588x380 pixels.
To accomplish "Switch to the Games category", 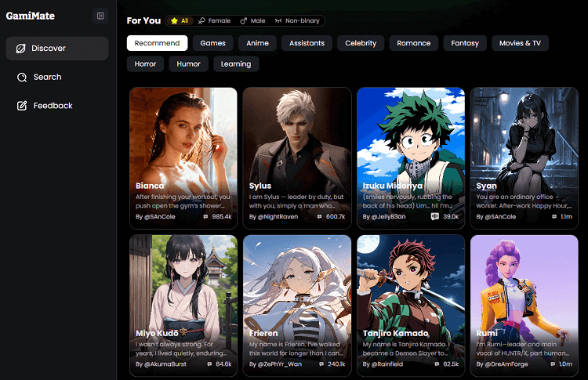I will (213, 43).
